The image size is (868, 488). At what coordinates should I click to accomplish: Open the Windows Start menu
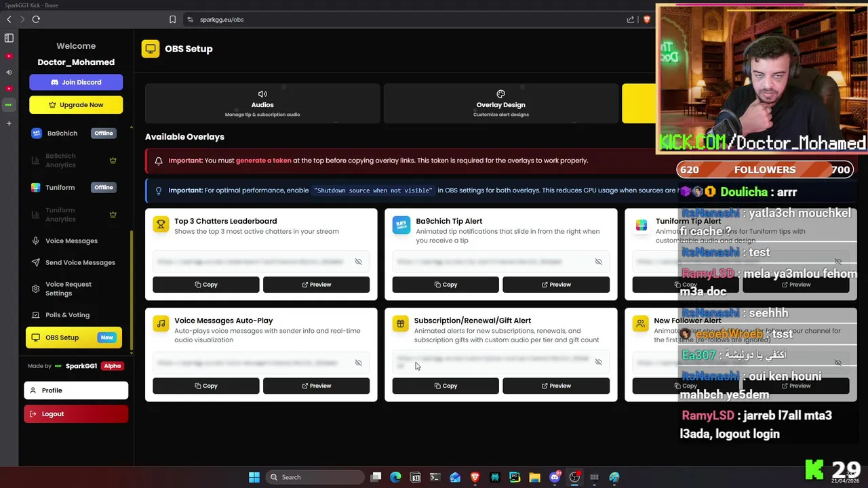254,477
